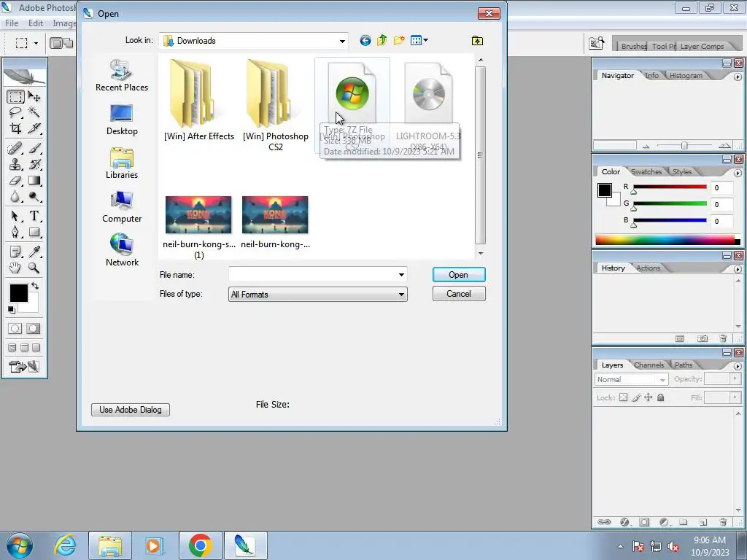Click delete layer trash icon in Layers panel
The image size is (747, 560).
coord(723,522)
